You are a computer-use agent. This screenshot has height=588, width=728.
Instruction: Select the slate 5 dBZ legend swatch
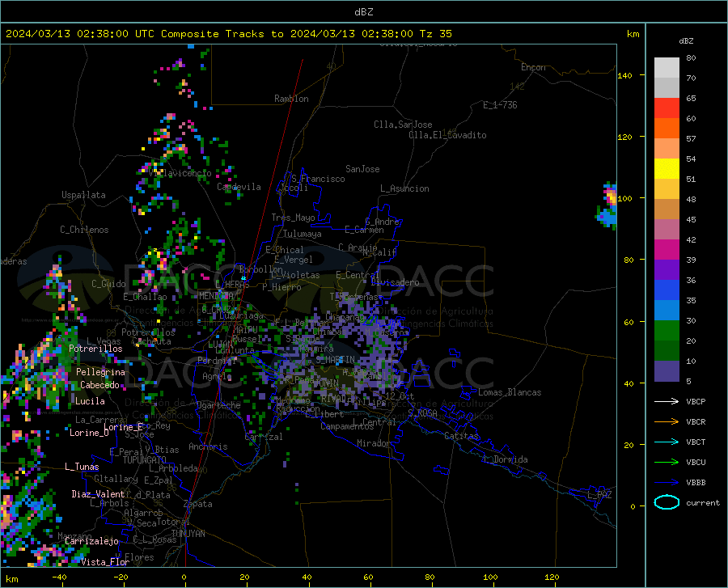667,371
